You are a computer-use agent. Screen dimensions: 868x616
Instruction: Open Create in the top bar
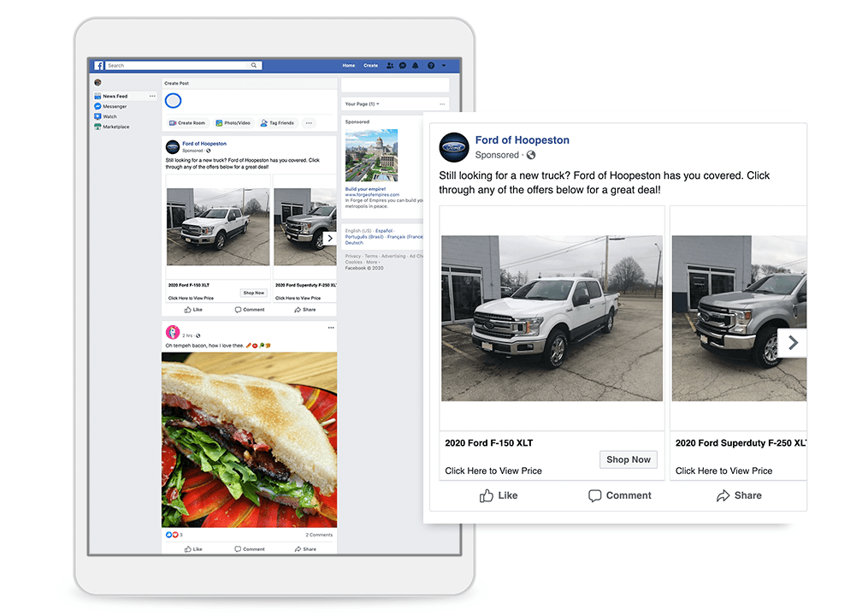370,65
